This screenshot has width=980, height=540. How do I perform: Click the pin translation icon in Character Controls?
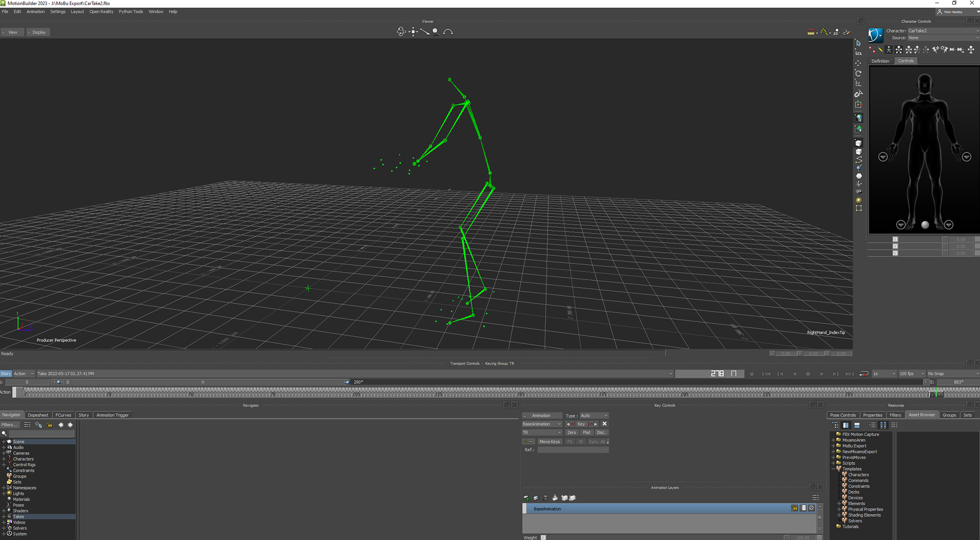(936, 50)
